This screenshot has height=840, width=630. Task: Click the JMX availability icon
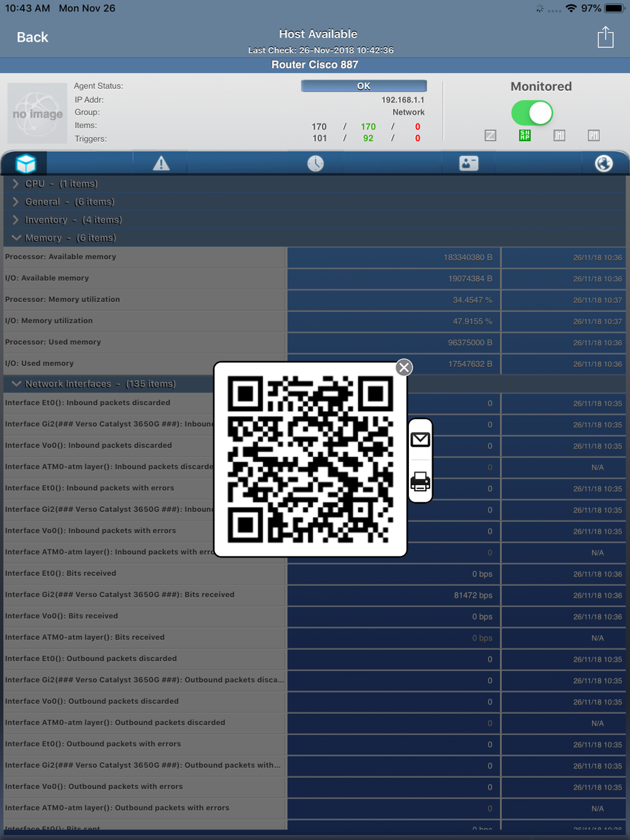(559, 135)
